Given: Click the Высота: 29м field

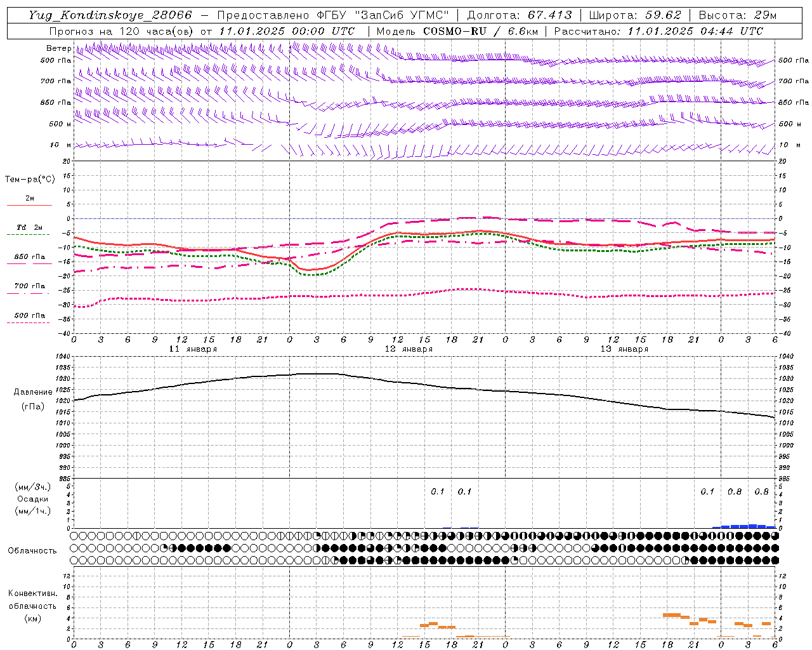Looking at the screenshot, I should tap(737, 15).
